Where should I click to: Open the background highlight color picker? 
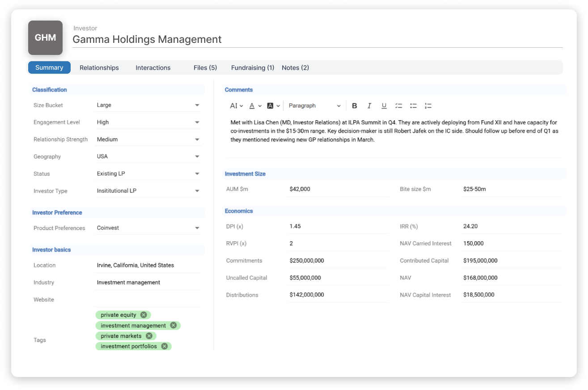[x=273, y=106]
